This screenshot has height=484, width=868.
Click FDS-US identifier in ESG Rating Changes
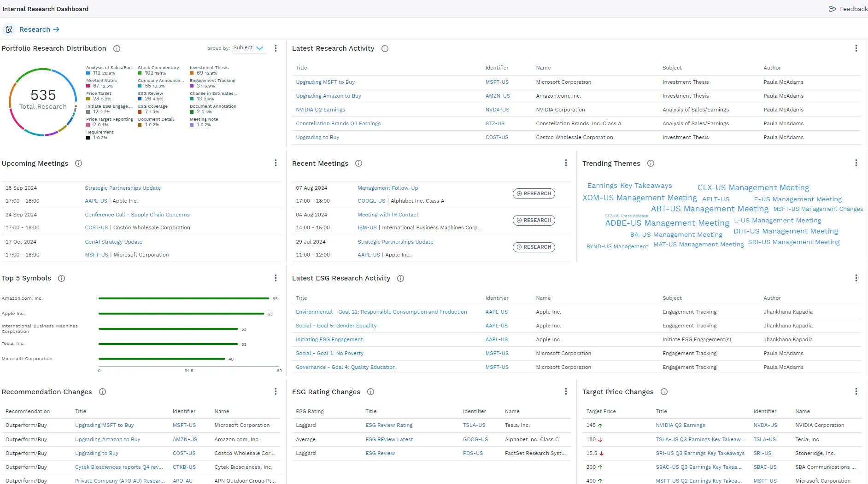tap(473, 453)
